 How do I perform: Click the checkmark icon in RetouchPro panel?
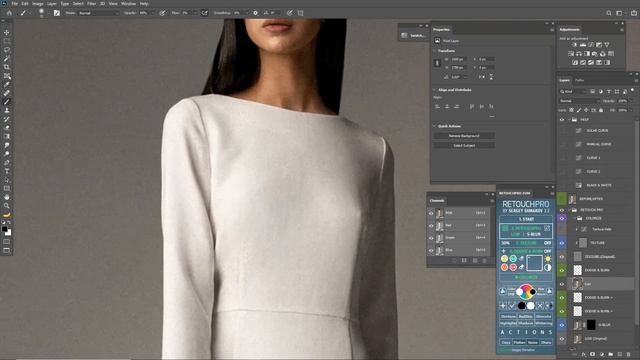pyautogui.click(x=512, y=305)
